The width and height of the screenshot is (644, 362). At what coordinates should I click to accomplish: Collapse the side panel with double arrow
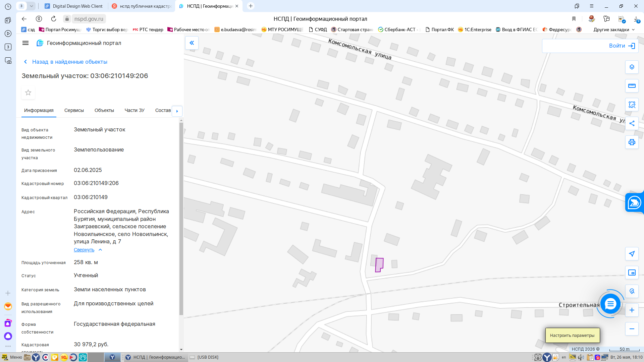coord(192,43)
